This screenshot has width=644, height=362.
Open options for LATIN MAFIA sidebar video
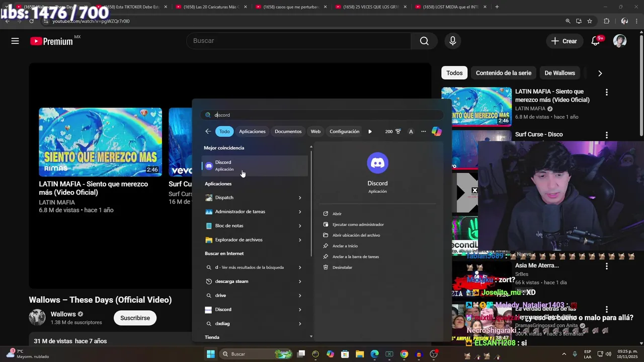click(606, 93)
